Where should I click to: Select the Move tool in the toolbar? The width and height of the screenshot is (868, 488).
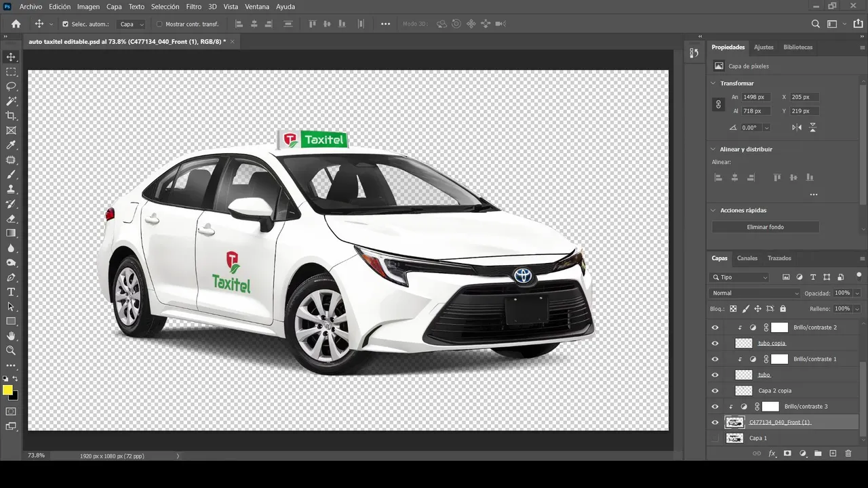coord(11,57)
